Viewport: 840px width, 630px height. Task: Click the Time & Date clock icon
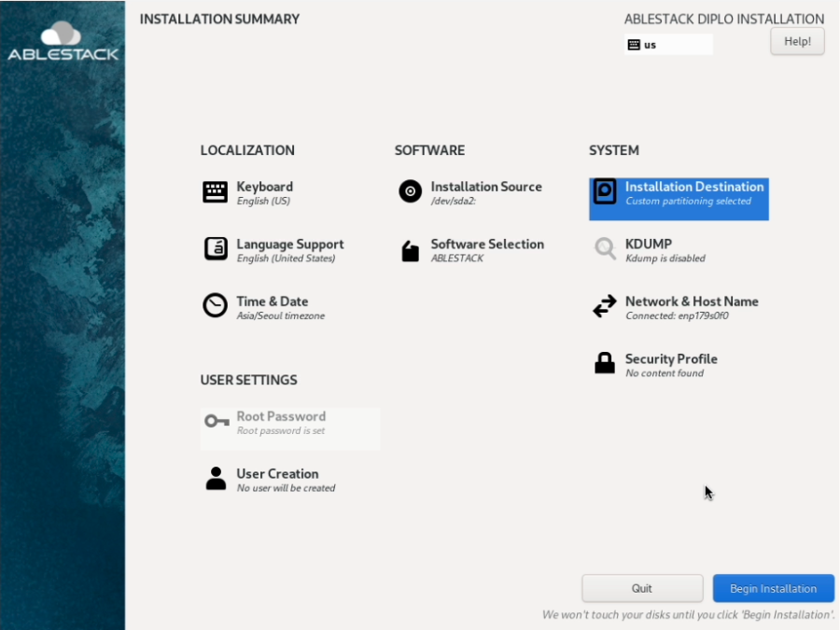pos(215,306)
